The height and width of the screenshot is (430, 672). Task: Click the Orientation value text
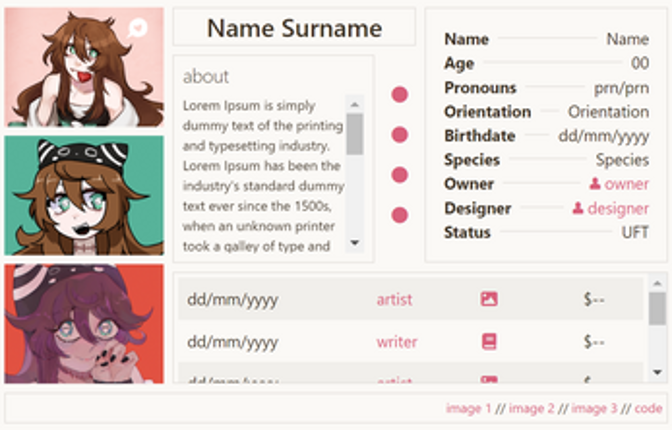click(x=609, y=112)
